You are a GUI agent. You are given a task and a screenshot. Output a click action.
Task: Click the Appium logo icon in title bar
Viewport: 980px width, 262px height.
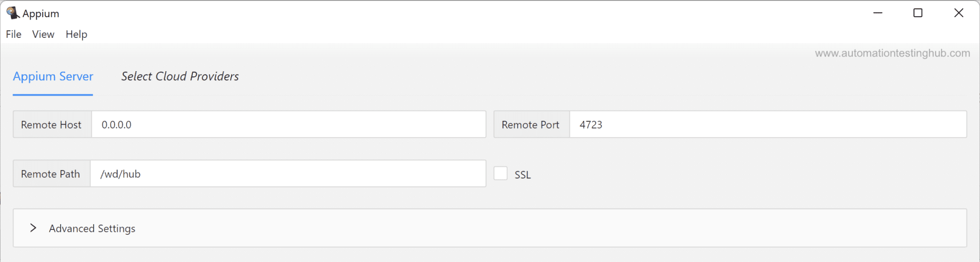pos(13,13)
